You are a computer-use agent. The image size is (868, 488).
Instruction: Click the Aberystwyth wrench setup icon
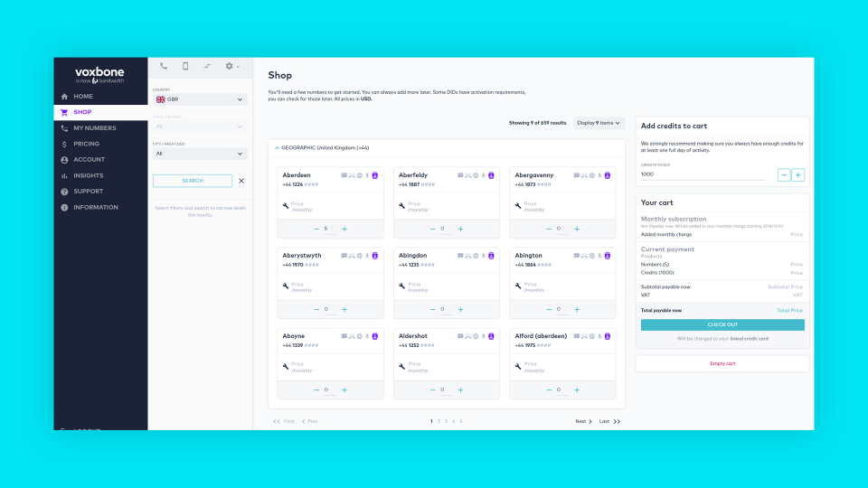[286, 286]
